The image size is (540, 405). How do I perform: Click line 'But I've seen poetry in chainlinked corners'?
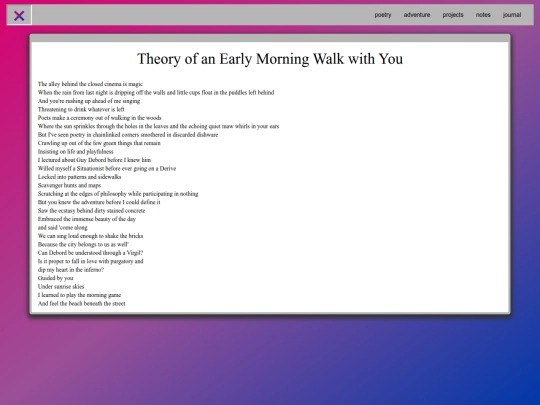(x=128, y=135)
